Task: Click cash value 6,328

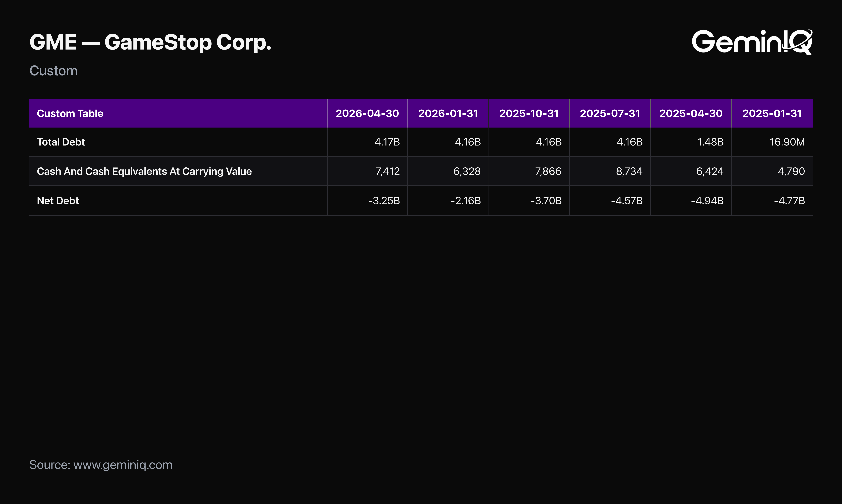Action: pyautogui.click(x=467, y=171)
